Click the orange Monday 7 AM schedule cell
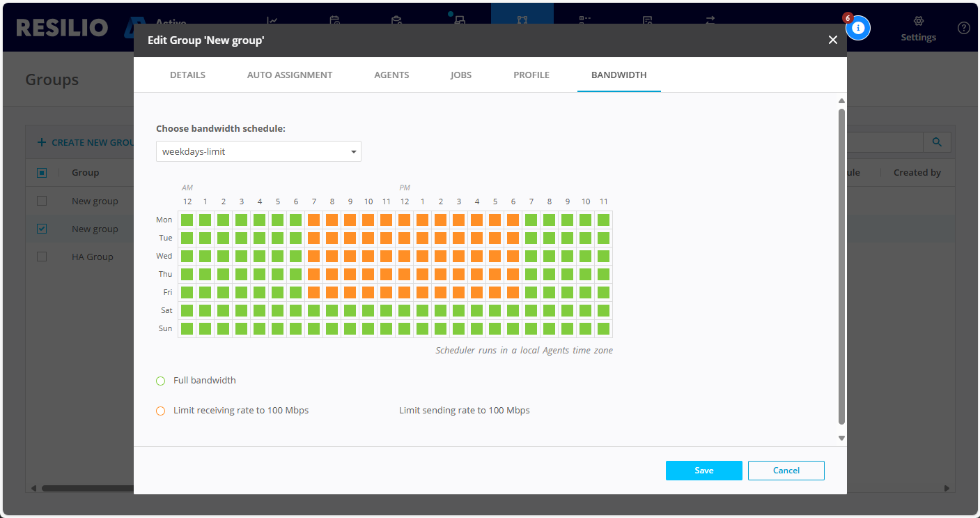 pyautogui.click(x=314, y=220)
